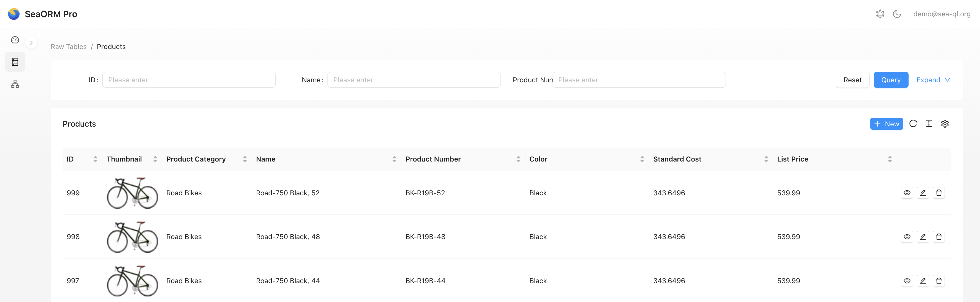Click the Query button
The image size is (980, 302).
coord(890,80)
